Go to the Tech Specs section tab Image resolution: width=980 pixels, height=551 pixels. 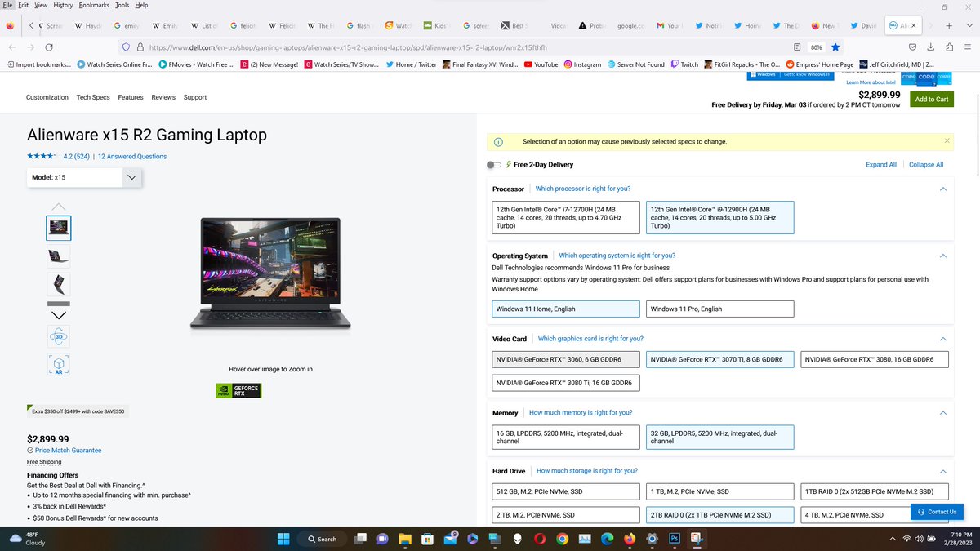point(93,97)
